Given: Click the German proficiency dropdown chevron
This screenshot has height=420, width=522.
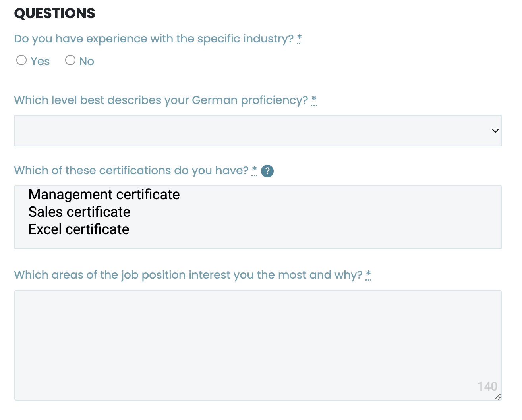Looking at the screenshot, I should [495, 131].
